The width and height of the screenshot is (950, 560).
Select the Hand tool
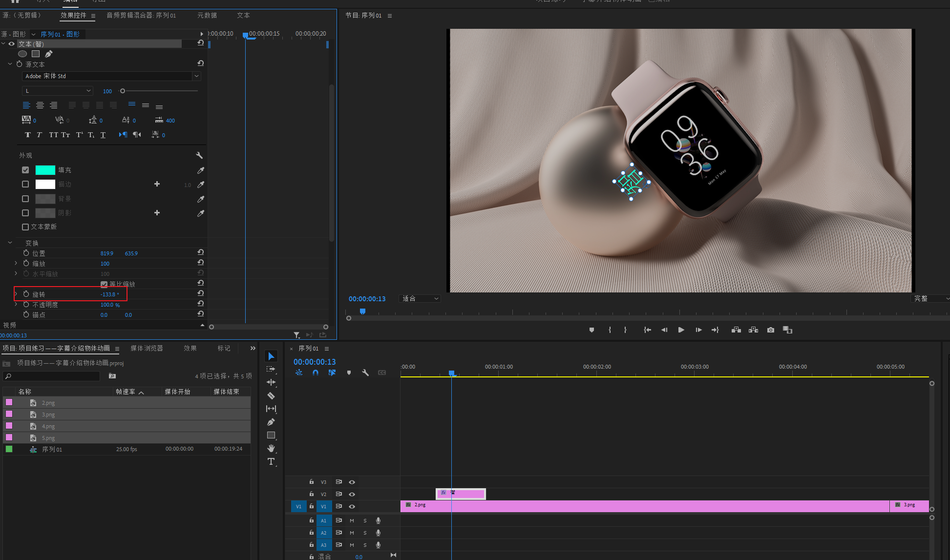point(271,448)
